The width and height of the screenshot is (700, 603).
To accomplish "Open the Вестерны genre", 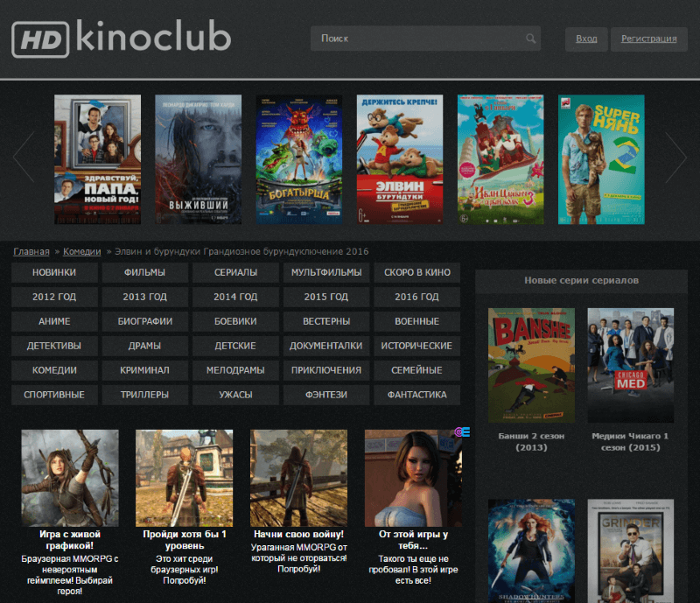I will 326,321.
